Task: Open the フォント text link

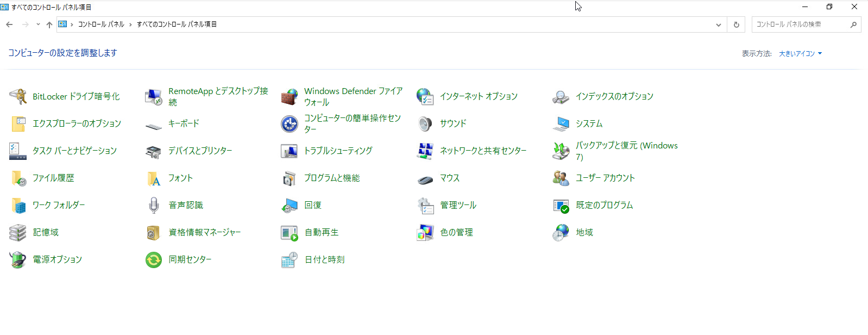Action: click(180, 178)
